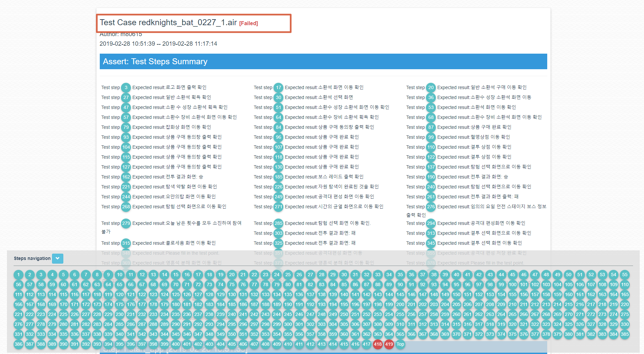
Task: Open summary step 294 badge for 공격대 편성화면
Action: click(x=431, y=223)
